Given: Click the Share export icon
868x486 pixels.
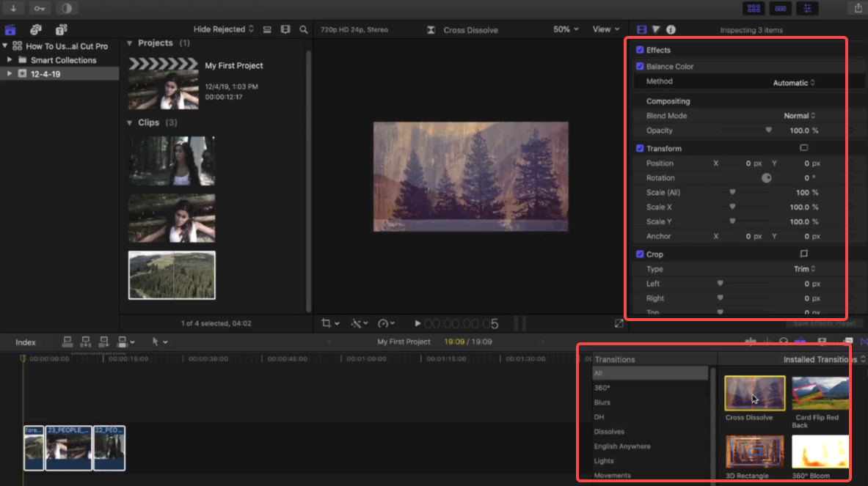Looking at the screenshot, I should [x=858, y=8].
